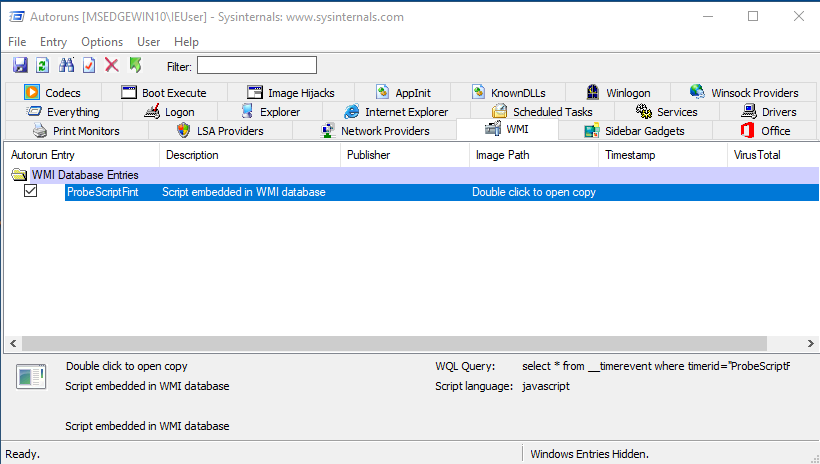The width and height of the screenshot is (820, 464).
Task: Click the Services tab's gears icon
Action: pos(644,111)
